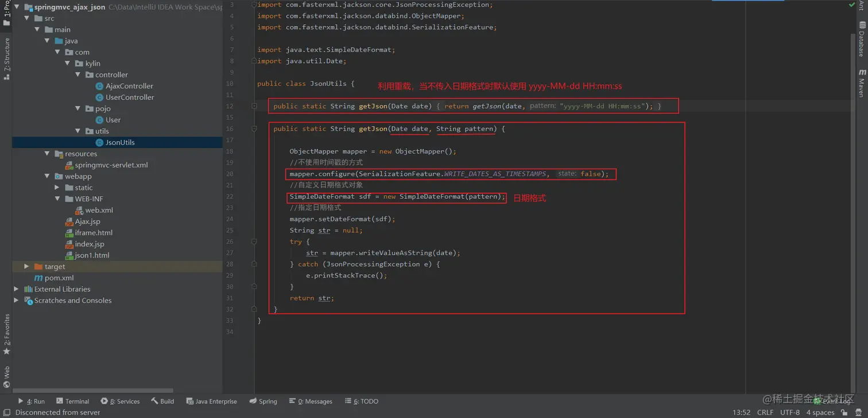Collapse the com package arrow
The image size is (868, 418).
point(57,52)
